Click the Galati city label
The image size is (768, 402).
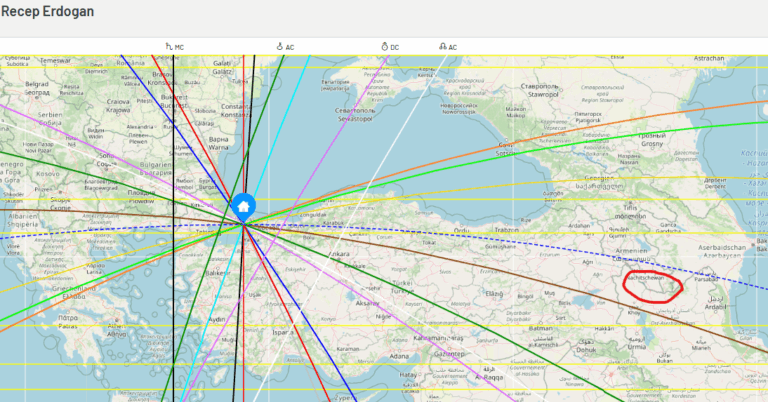tap(222, 63)
